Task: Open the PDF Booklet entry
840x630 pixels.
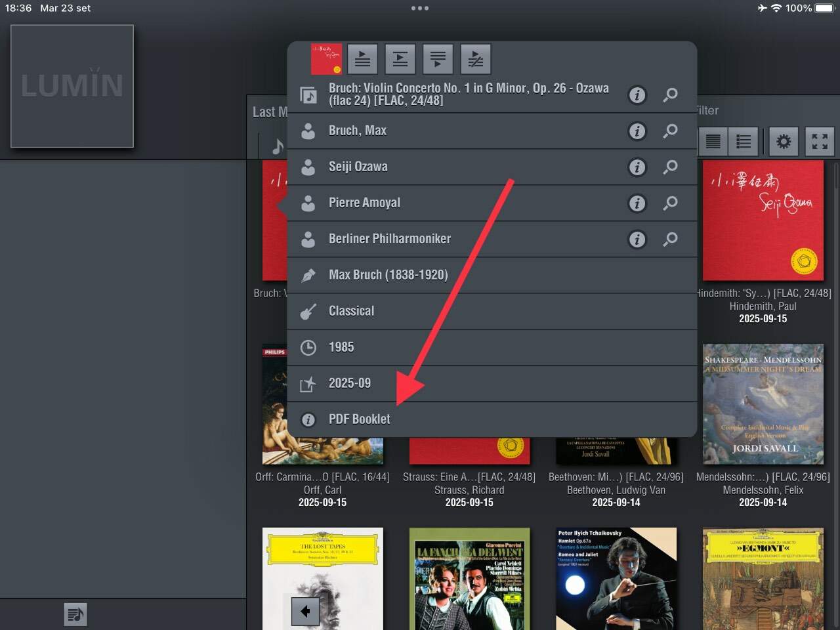Action: [x=360, y=419]
